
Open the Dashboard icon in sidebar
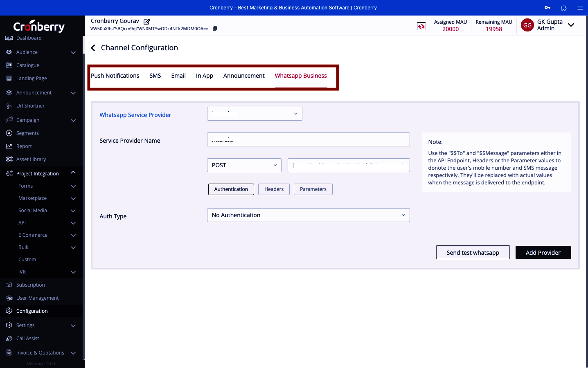click(9, 38)
